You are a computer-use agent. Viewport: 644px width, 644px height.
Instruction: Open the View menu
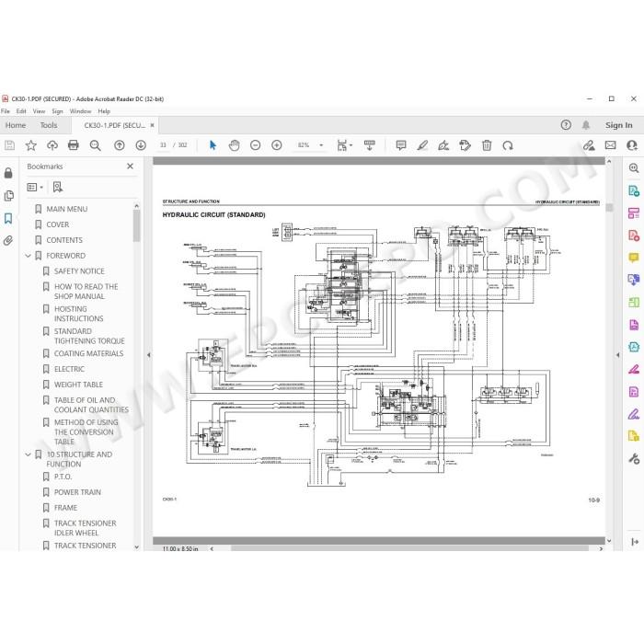coord(39,111)
